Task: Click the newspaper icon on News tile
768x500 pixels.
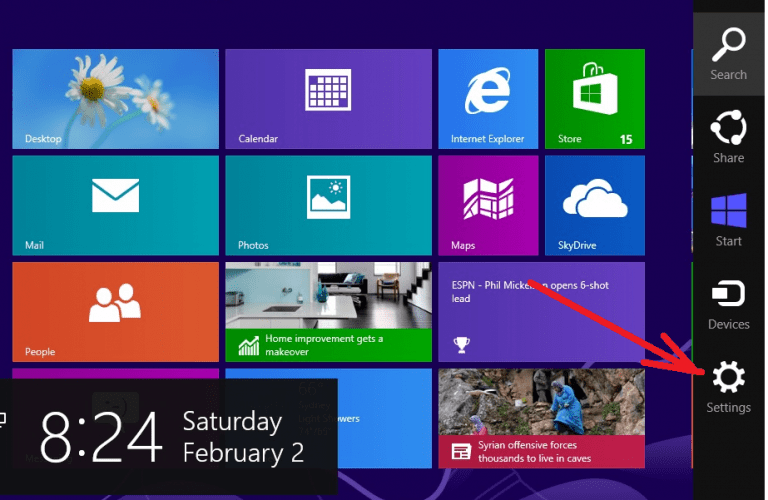Action: tap(461, 452)
